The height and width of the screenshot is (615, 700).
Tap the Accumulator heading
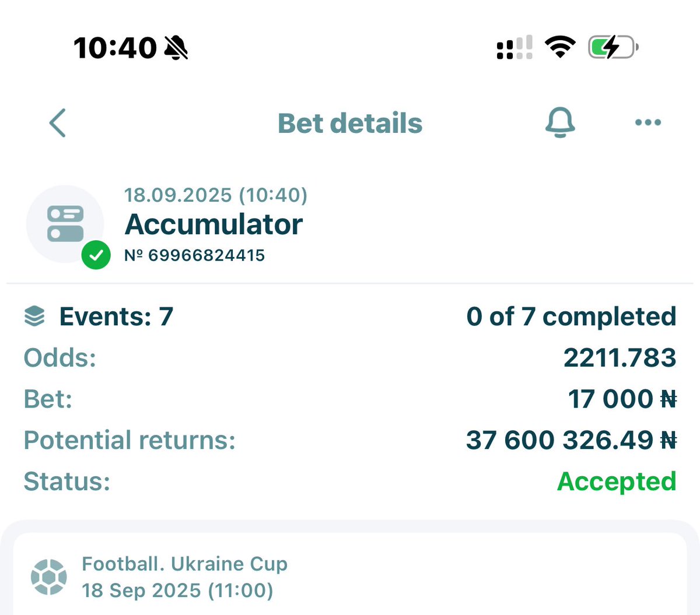coord(213,224)
